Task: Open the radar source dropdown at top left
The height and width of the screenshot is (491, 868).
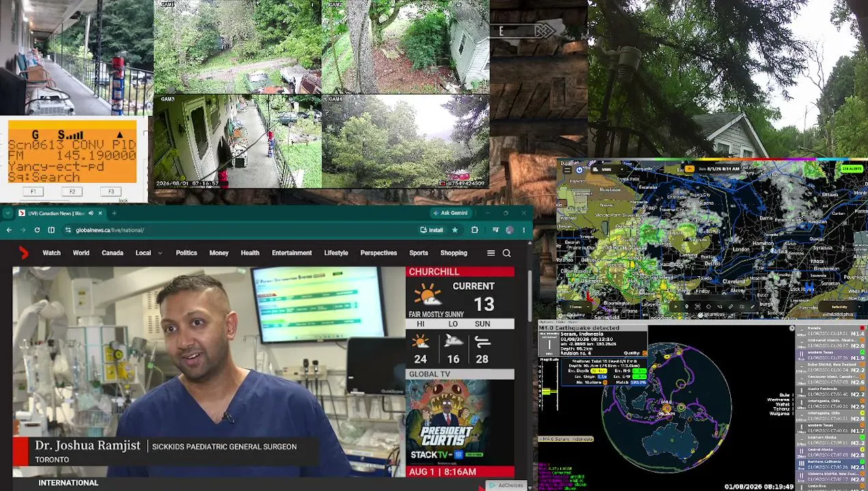Action: point(608,170)
